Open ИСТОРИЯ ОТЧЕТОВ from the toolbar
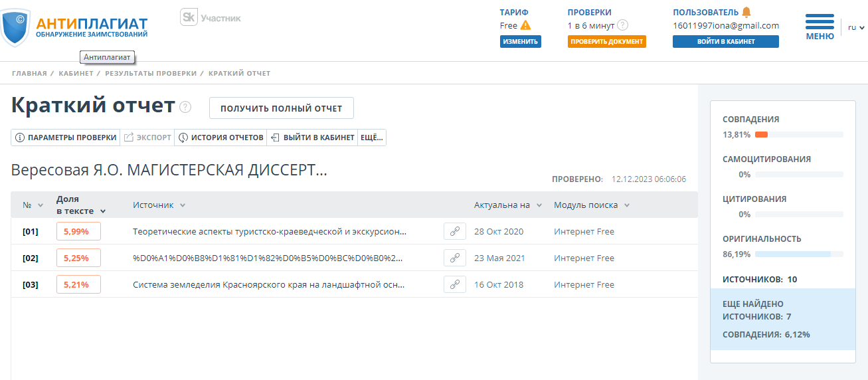The width and height of the screenshot is (868, 380). [220, 138]
